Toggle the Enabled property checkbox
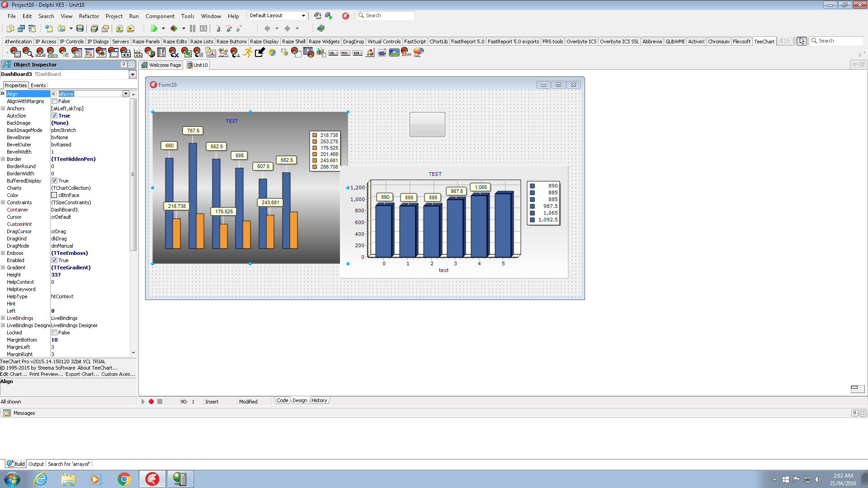Image resolution: width=868 pixels, height=488 pixels. coord(54,260)
